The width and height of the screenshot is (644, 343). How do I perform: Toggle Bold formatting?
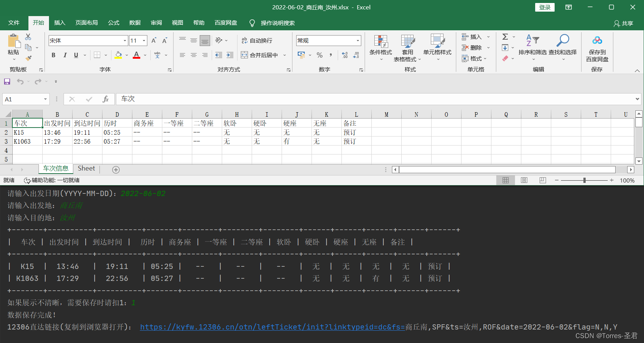[53, 55]
